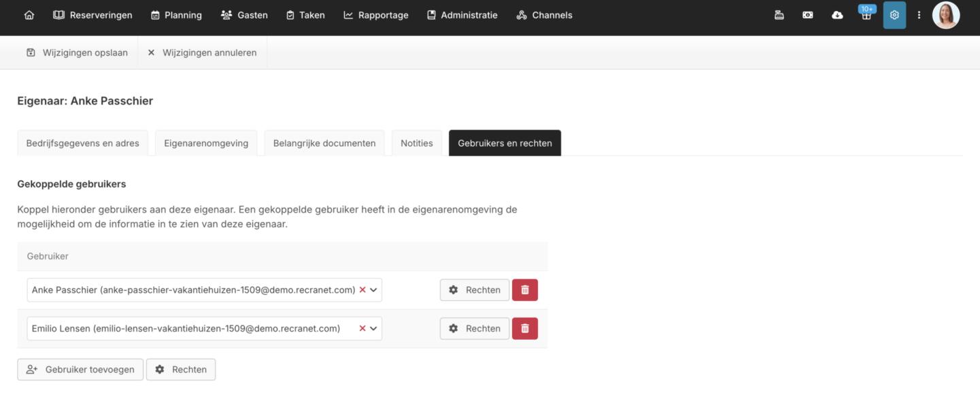Open the user profile avatar
The height and width of the screenshot is (394, 980).
945,15
